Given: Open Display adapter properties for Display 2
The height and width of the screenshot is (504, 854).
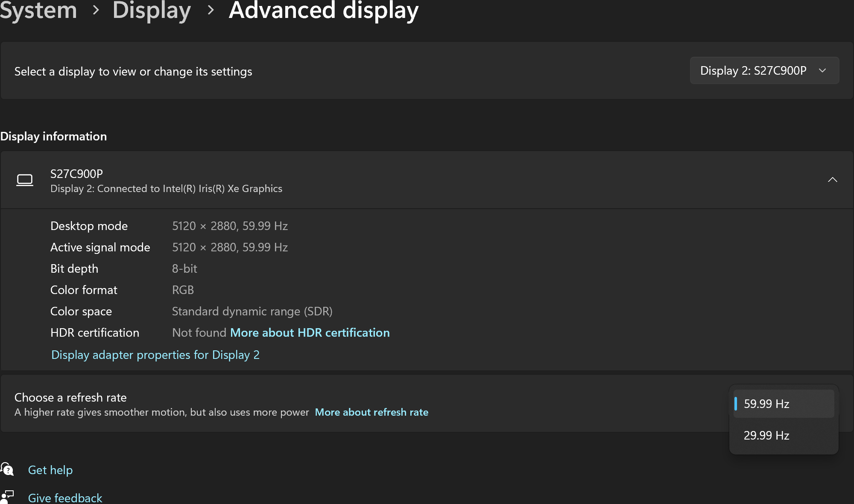Looking at the screenshot, I should pyautogui.click(x=155, y=355).
